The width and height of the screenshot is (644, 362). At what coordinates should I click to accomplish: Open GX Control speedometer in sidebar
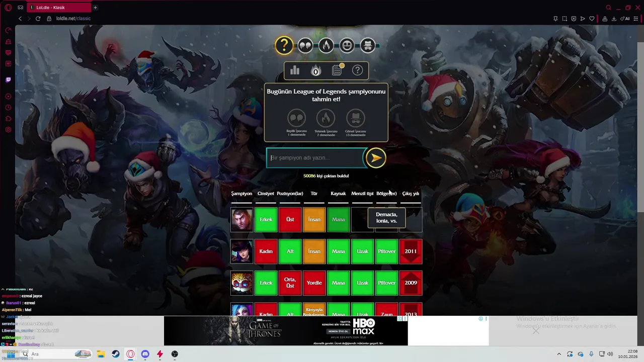8,31
